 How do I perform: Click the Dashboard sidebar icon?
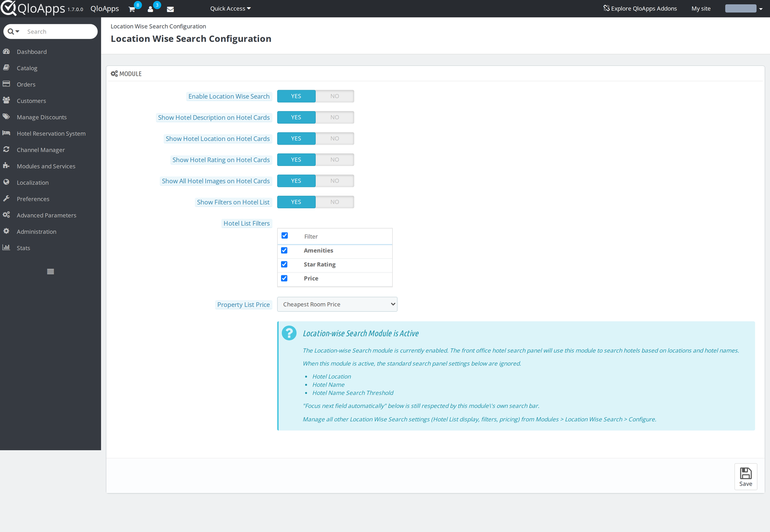point(7,52)
